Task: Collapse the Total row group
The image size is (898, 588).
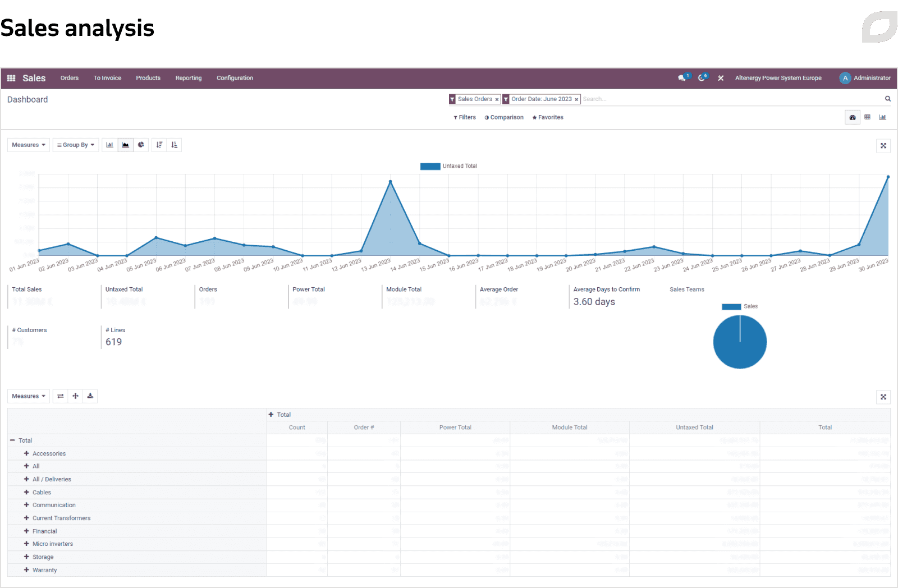Action: pos(12,440)
